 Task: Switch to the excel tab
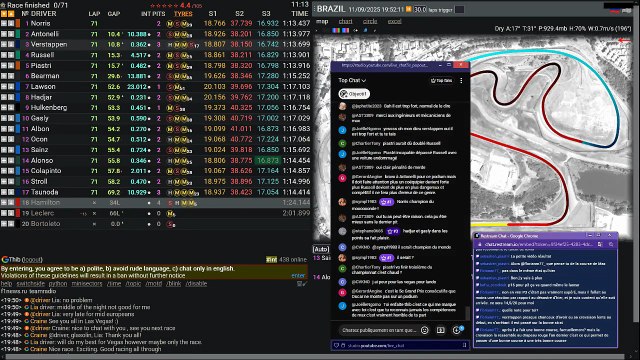coord(394,21)
